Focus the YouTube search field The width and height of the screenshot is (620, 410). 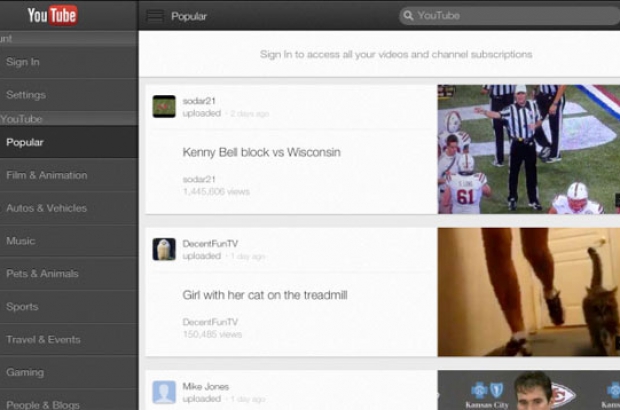pyautogui.click(x=510, y=16)
